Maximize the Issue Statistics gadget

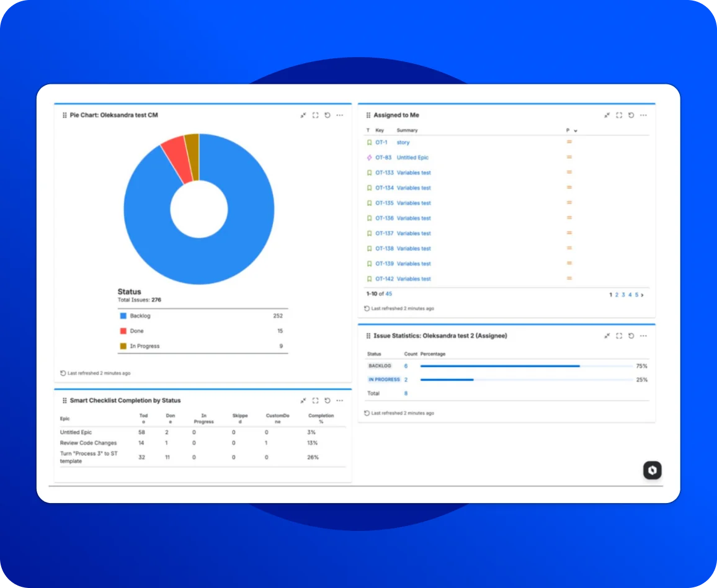619,336
